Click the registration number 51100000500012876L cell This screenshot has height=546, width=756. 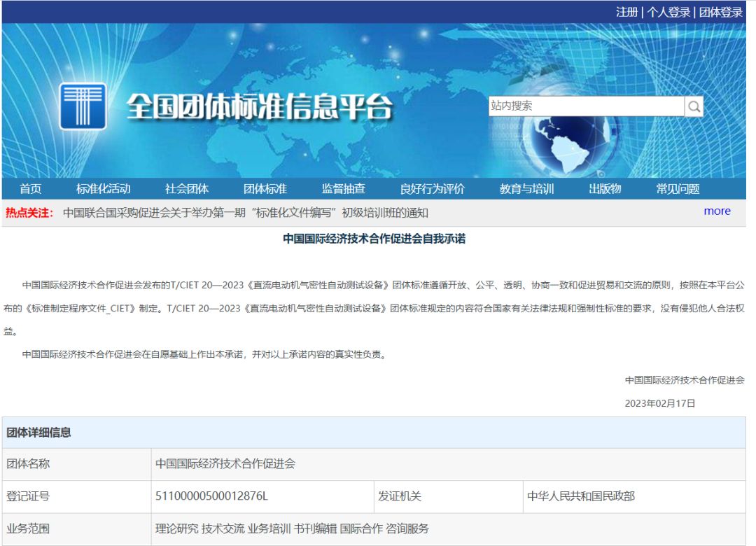coord(211,496)
